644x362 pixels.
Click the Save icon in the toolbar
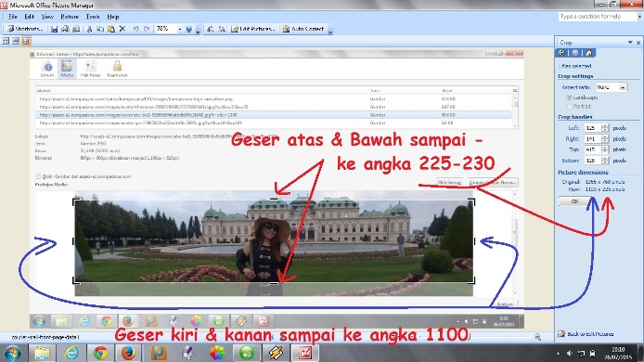pyautogui.click(x=54, y=29)
